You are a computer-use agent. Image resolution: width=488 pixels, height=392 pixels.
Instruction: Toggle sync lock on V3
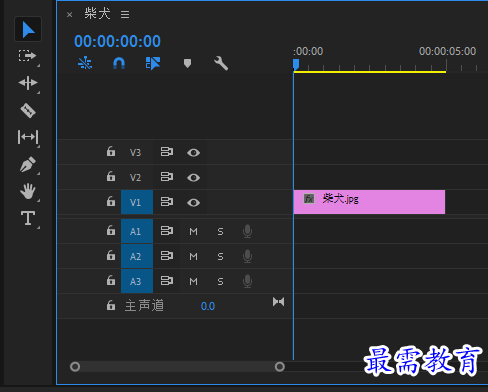(x=167, y=152)
